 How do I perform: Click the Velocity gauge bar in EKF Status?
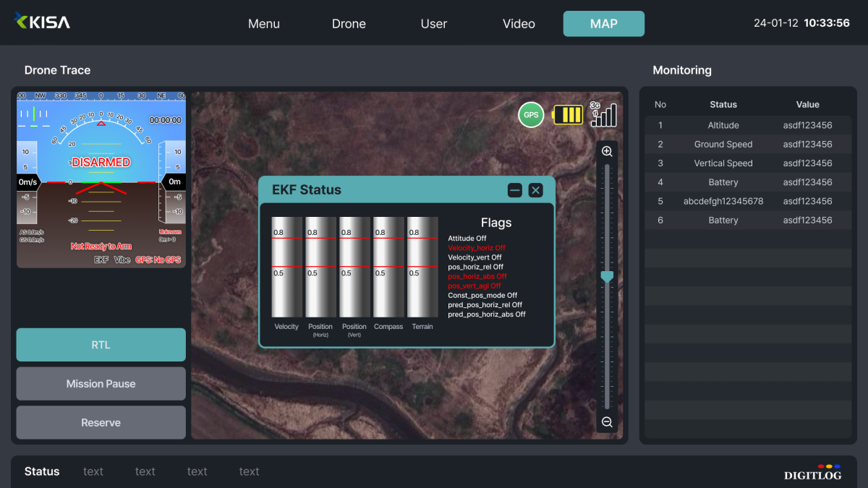[x=286, y=267]
